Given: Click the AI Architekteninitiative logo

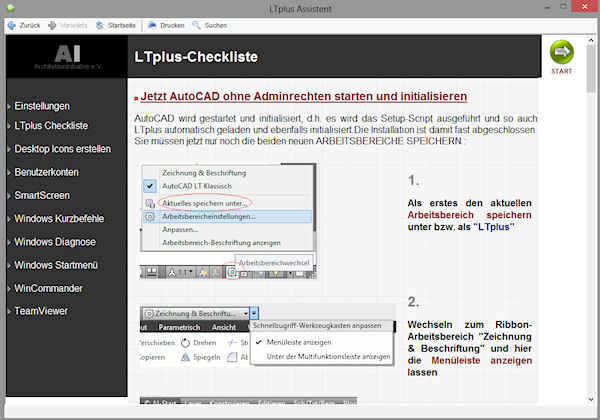Looking at the screenshot, I should (67, 57).
